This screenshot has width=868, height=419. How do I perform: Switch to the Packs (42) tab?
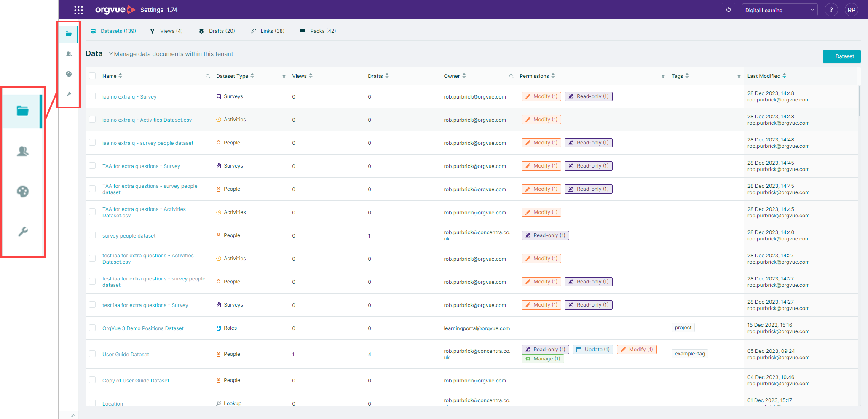(x=318, y=31)
